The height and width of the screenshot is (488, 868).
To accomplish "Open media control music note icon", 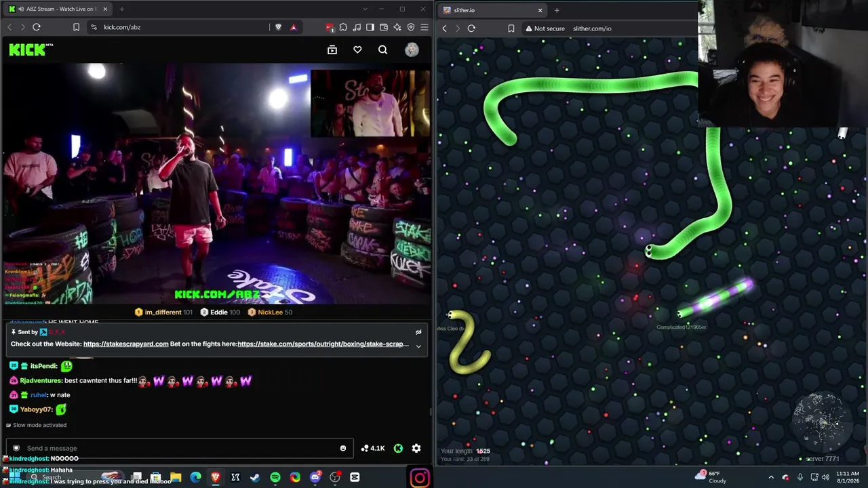I will (357, 27).
